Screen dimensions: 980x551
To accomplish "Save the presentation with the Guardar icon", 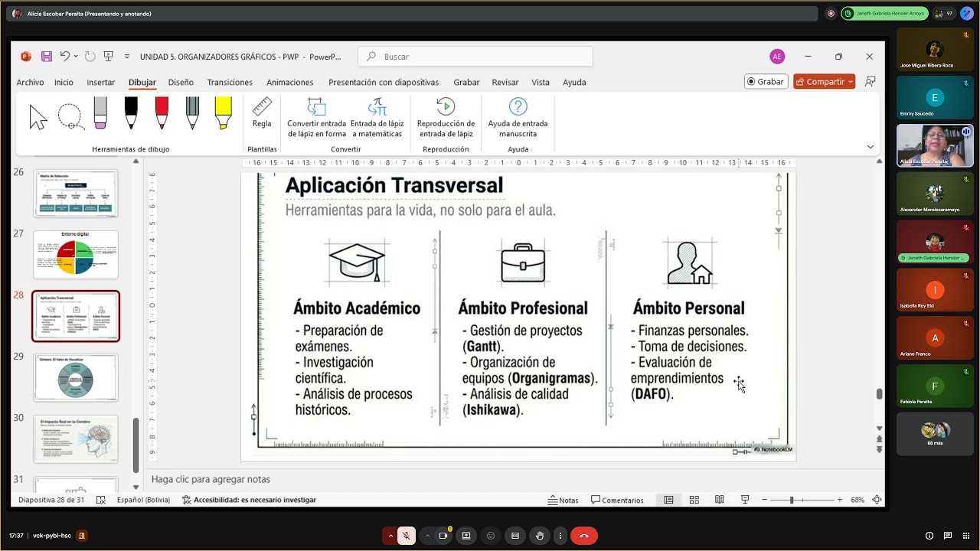I will pos(47,57).
